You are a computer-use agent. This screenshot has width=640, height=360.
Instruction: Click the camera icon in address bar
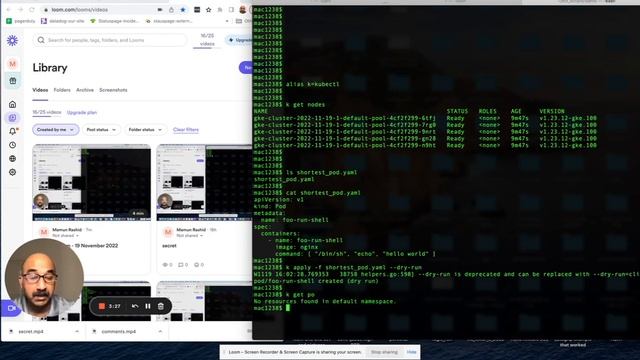[x=160, y=9]
